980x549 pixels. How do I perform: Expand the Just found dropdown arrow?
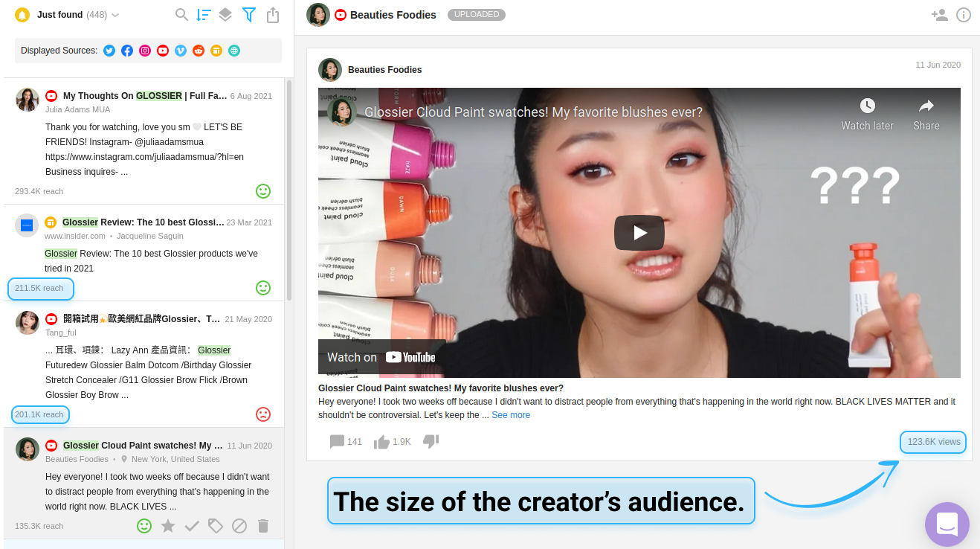[115, 15]
